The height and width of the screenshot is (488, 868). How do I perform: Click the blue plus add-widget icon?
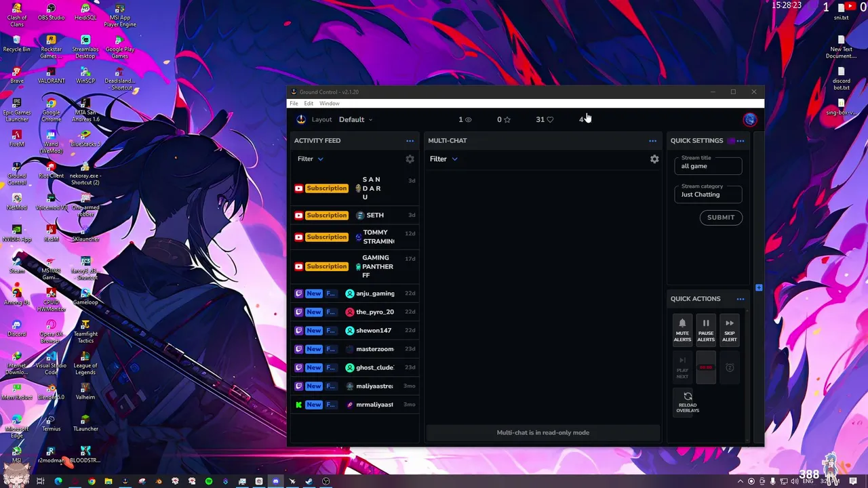pyautogui.click(x=759, y=288)
